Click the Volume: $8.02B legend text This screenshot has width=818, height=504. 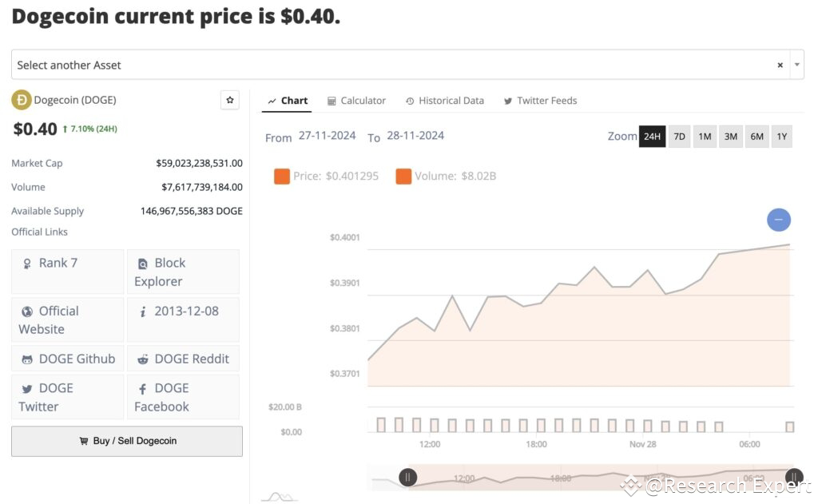tap(455, 177)
